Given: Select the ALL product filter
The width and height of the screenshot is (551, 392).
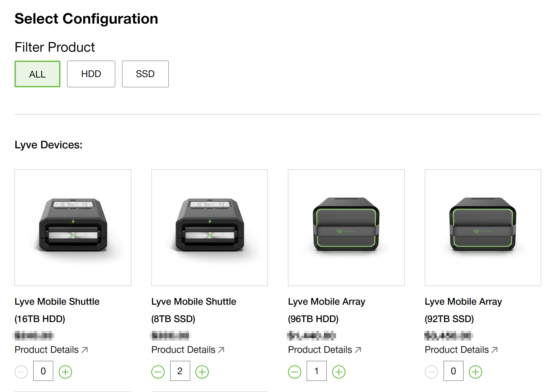Looking at the screenshot, I should [37, 74].
